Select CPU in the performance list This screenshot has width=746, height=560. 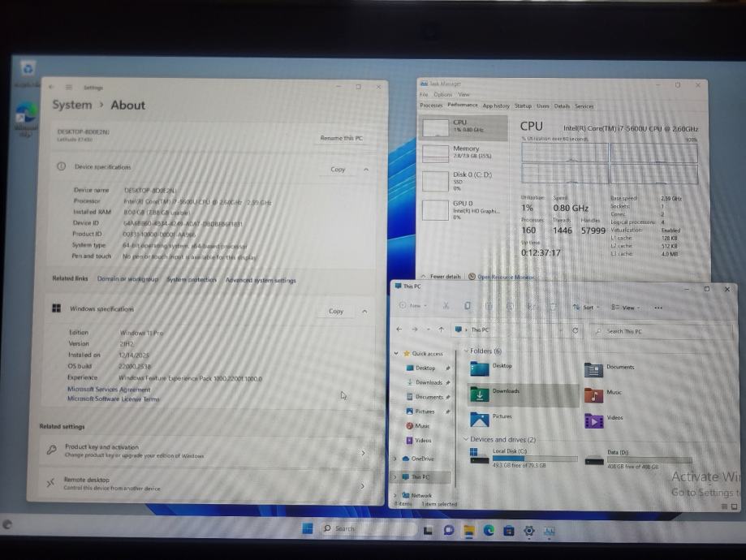tap(464, 127)
